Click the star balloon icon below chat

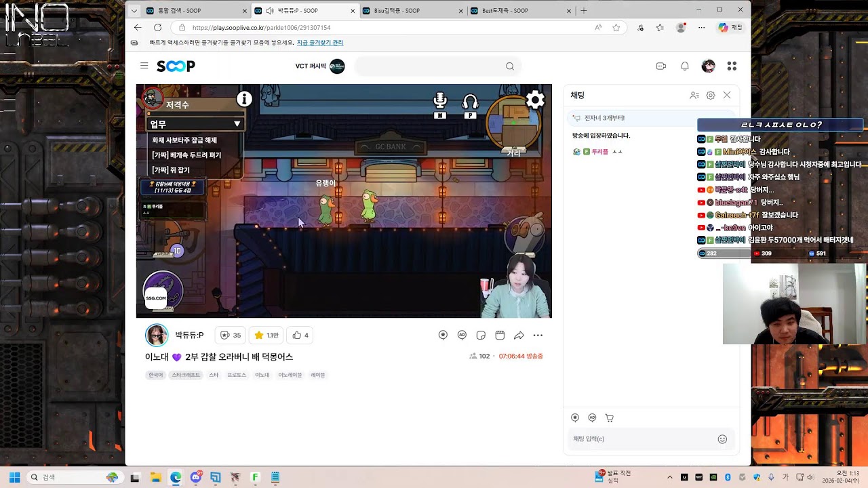click(x=575, y=418)
